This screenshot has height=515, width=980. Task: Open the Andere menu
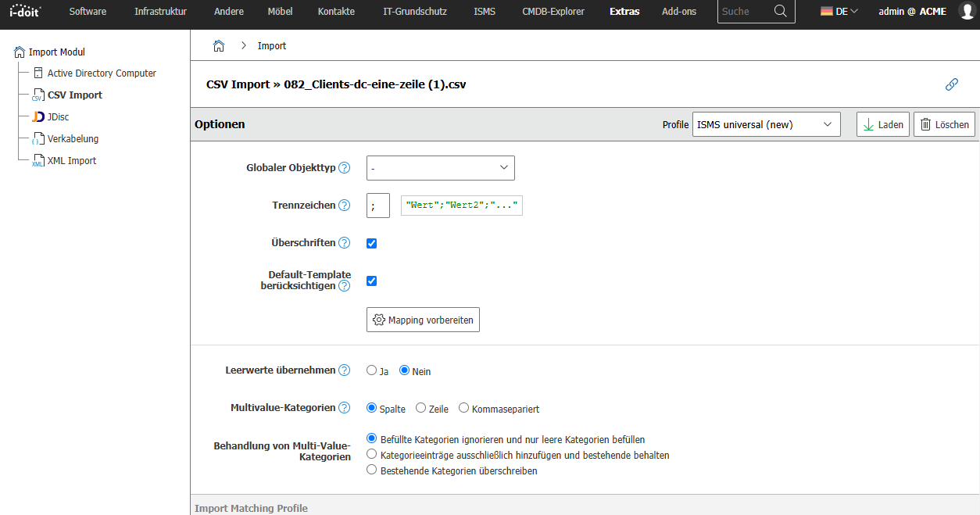(229, 12)
